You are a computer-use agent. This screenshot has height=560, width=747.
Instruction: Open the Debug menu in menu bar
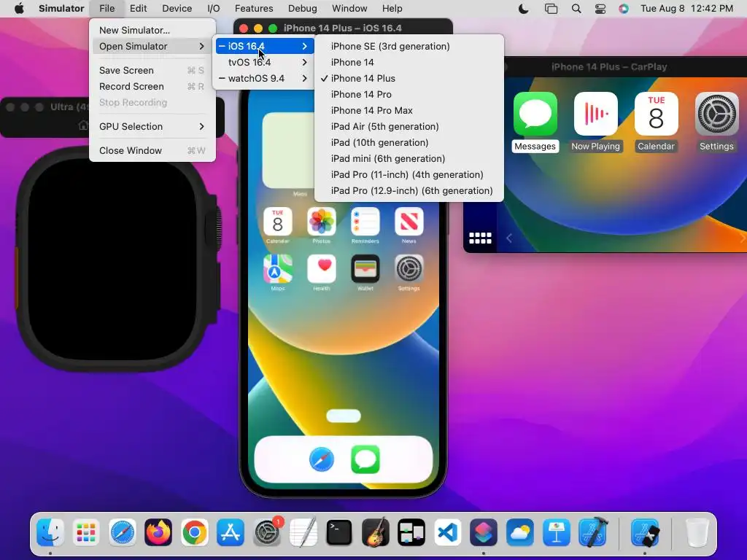303,9
